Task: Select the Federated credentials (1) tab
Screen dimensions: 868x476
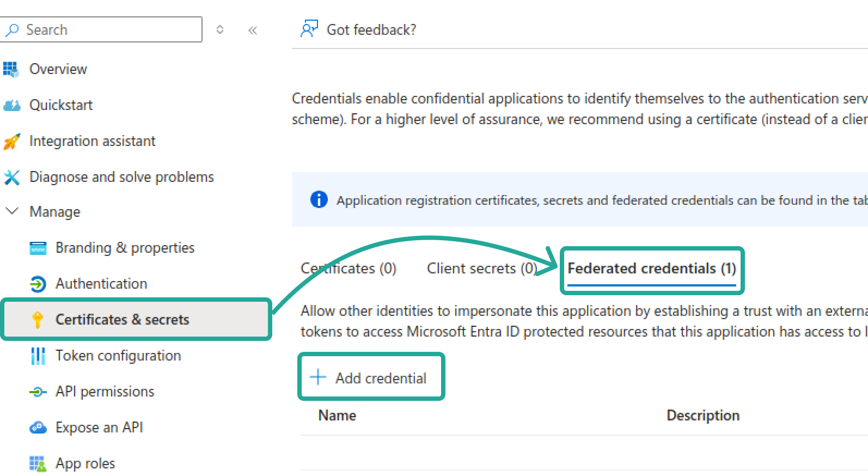Action: pos(651,268)
